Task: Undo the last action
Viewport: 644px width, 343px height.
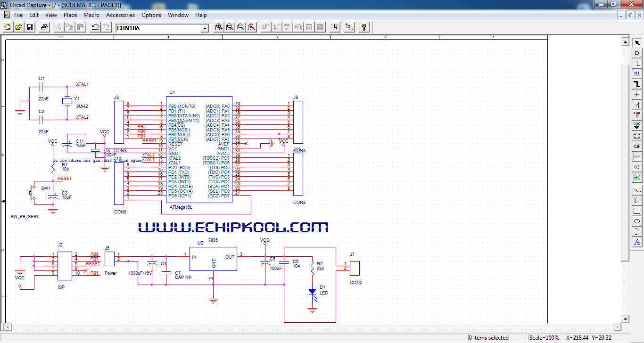Action: tap(95, 27)
